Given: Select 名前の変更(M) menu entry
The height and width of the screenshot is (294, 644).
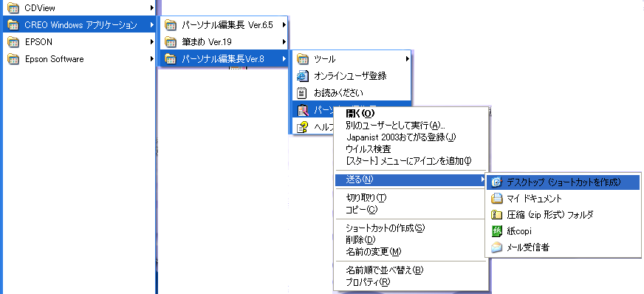Looking at the screenshot, I should 374,252.
